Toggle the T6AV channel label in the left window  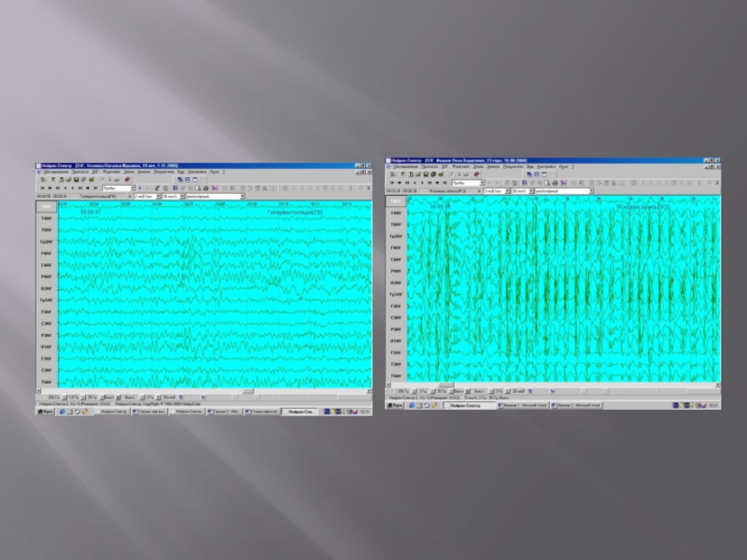pos(46,230)
